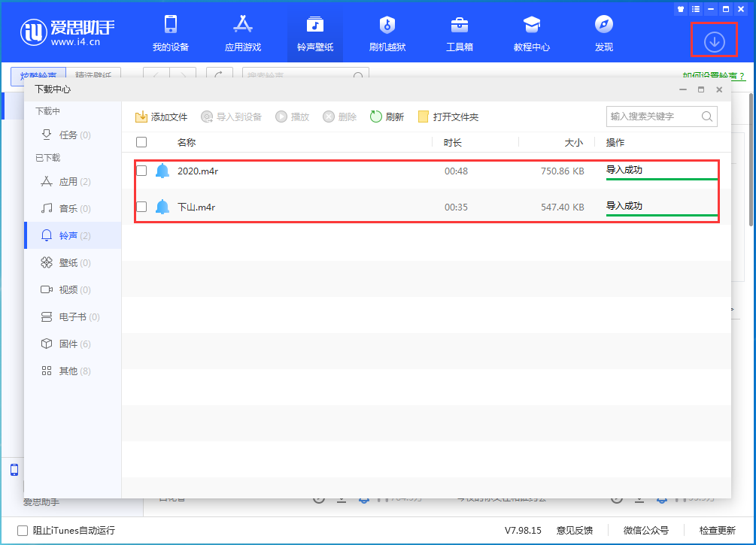
Task: Select 音乐 (0) in sidebar
Action: pos(72,209)
